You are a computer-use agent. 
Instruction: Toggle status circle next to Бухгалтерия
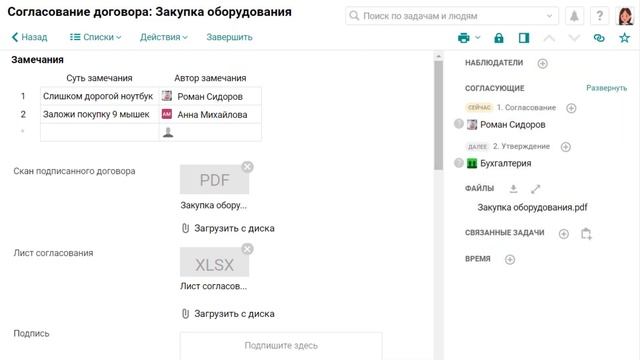tap(459, 163)
